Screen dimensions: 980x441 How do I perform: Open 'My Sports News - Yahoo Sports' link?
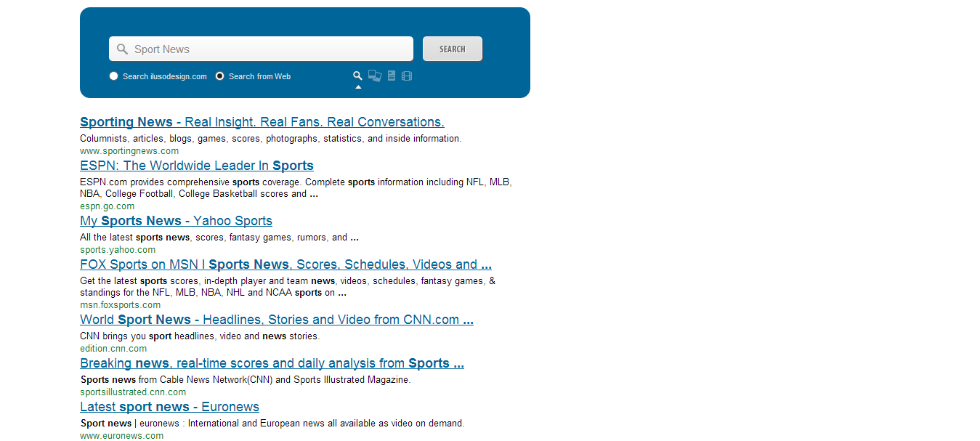pyautogui.click(x=176, y=221)
